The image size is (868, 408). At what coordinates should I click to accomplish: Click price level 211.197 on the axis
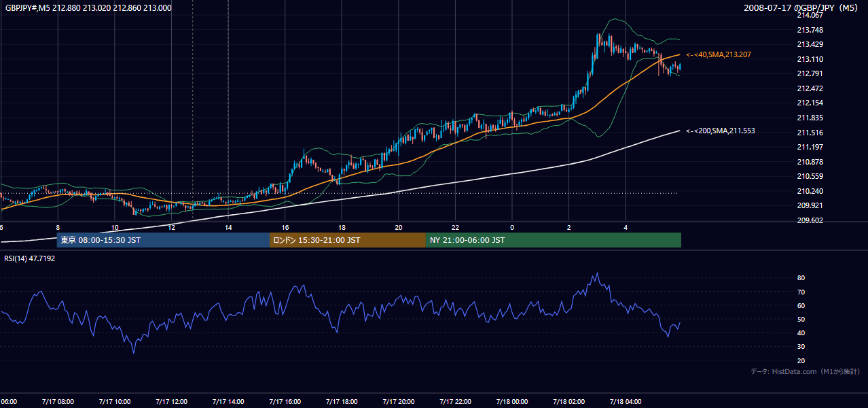pyautogui.click(x=809, y=147)
